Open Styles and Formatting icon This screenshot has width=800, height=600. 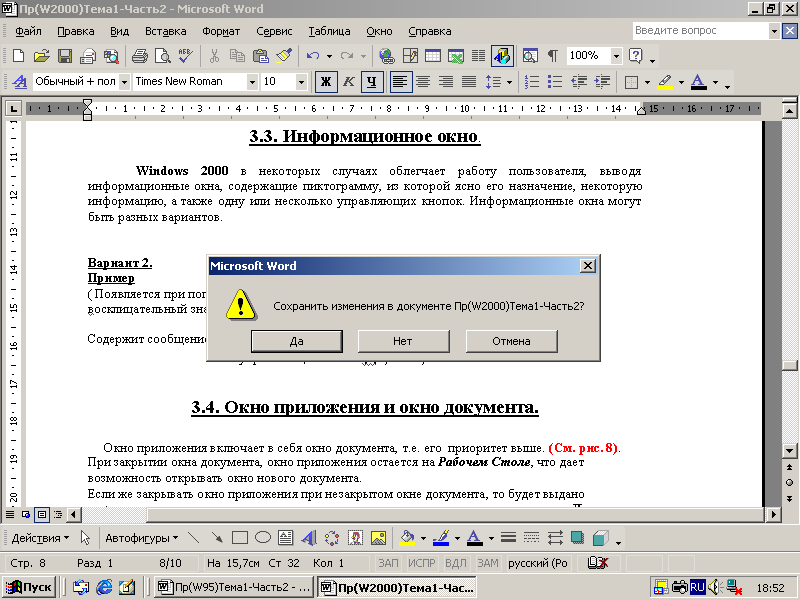point(20,82)
